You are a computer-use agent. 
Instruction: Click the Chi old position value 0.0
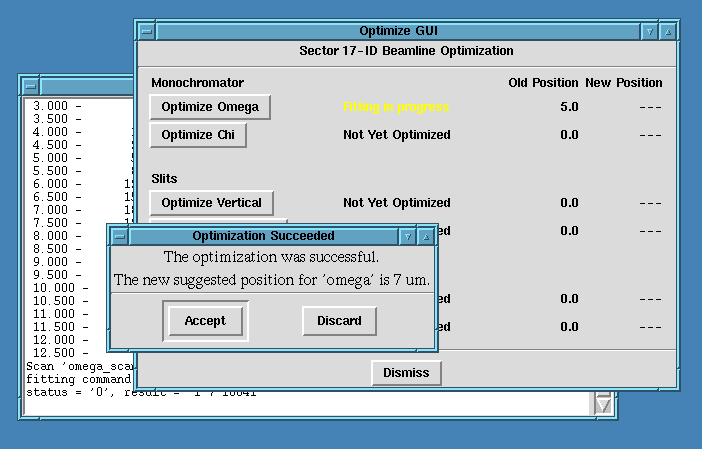569,135
